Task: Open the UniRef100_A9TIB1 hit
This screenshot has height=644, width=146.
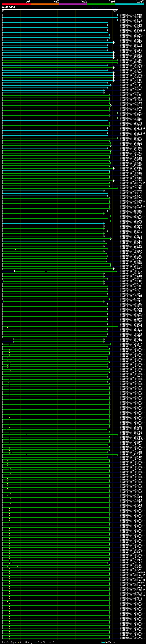Action: pyautogui.click(x=131, y=63)
